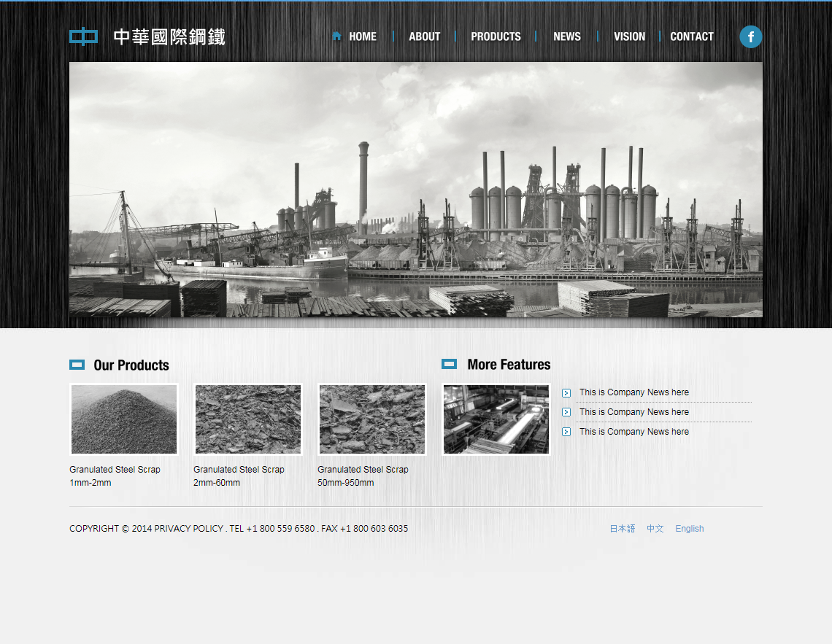Click blue square icon beside Our Products
The image size is (832, 644).
tap(77, 365)
